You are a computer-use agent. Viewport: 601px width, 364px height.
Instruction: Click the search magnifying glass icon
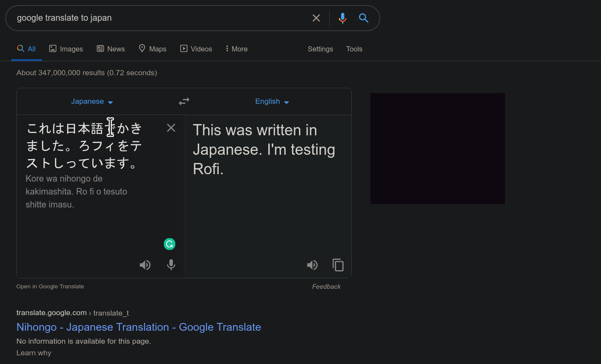(363, 18)
